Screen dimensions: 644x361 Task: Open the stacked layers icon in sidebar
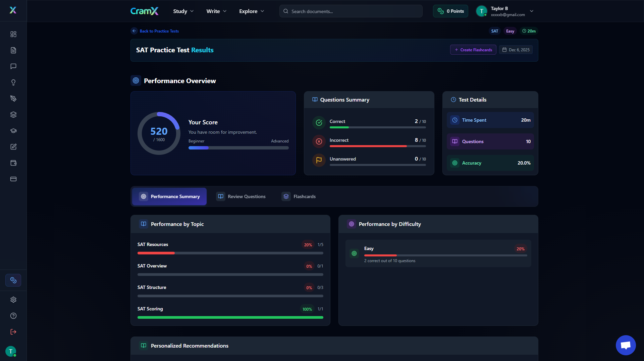pyautogui.click(x=13, y=115)
